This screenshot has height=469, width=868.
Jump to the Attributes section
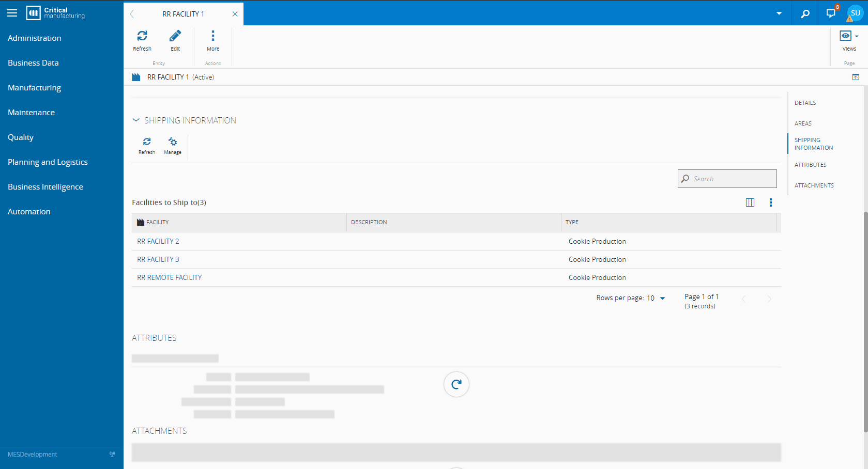[x=810, y=165]
